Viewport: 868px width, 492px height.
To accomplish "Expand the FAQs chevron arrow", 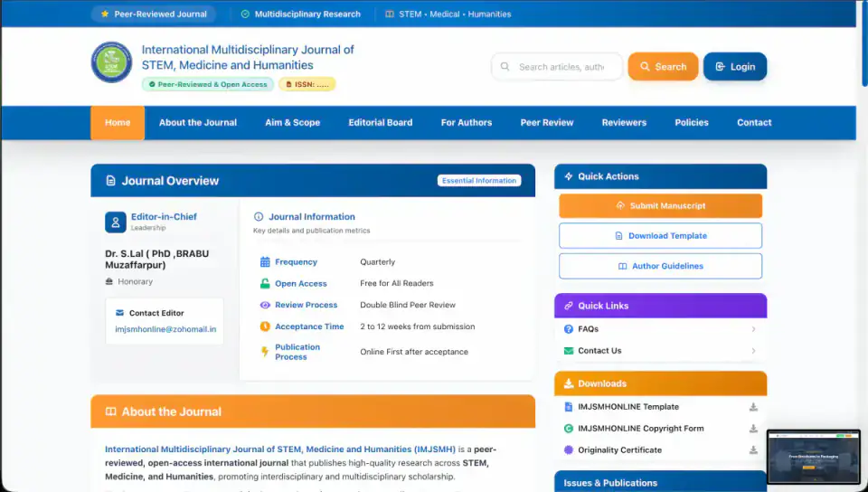I will pyautogui.click(x=753, y=329).
